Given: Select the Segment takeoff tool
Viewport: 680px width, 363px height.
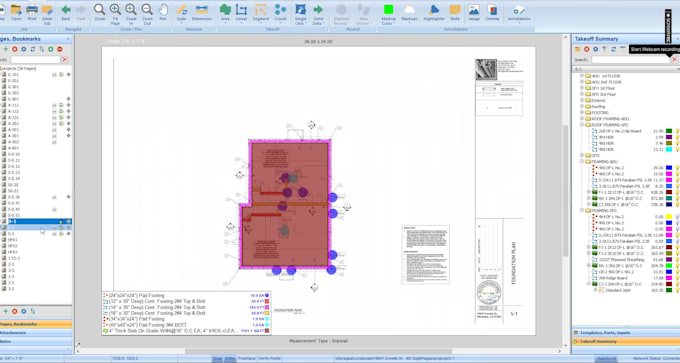Looking at the screenshot, I should [261, 12].
